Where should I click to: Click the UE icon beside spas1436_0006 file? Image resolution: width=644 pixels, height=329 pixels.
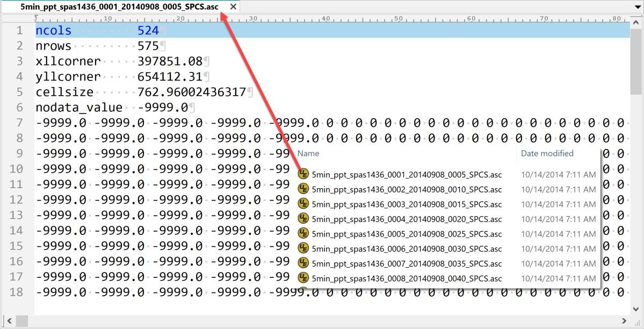[x=303, y=249]
